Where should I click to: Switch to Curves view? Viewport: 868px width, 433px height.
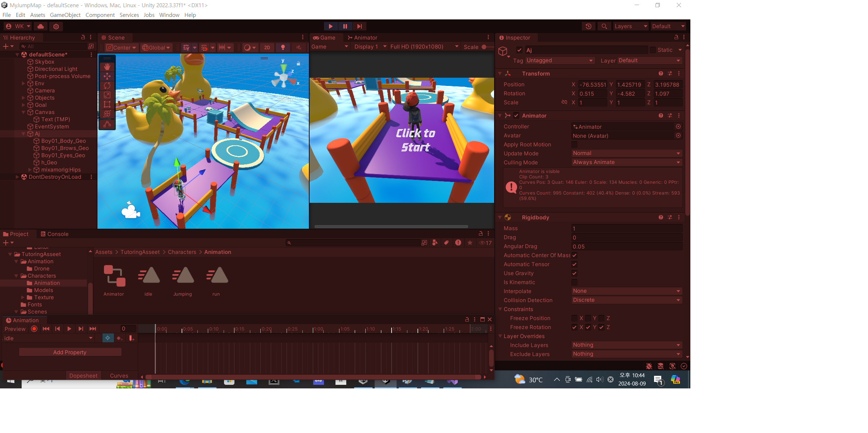pyautogui.click(x=119, y=376)
